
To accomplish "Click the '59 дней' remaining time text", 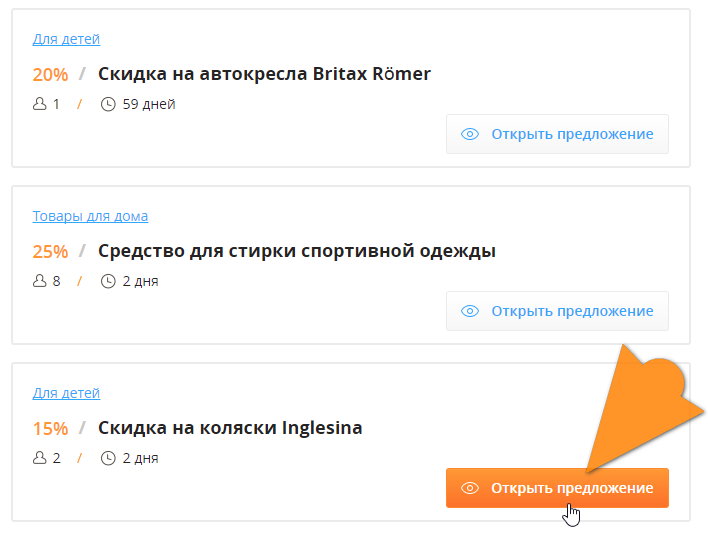I will [x=149, y=104].
